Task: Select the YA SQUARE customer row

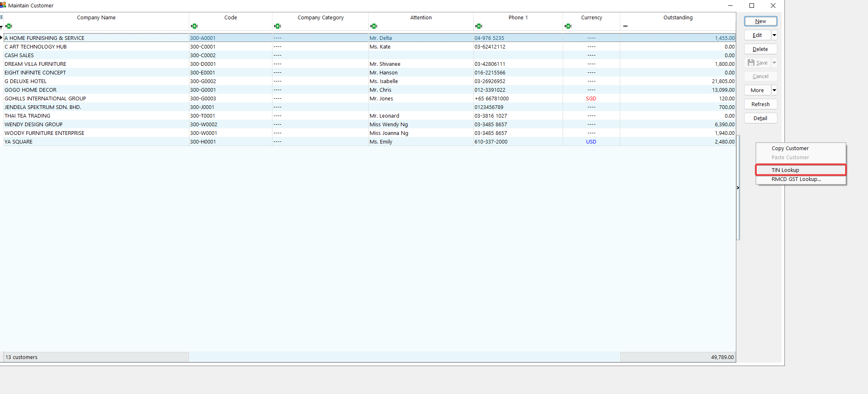Action: [369, 141]
